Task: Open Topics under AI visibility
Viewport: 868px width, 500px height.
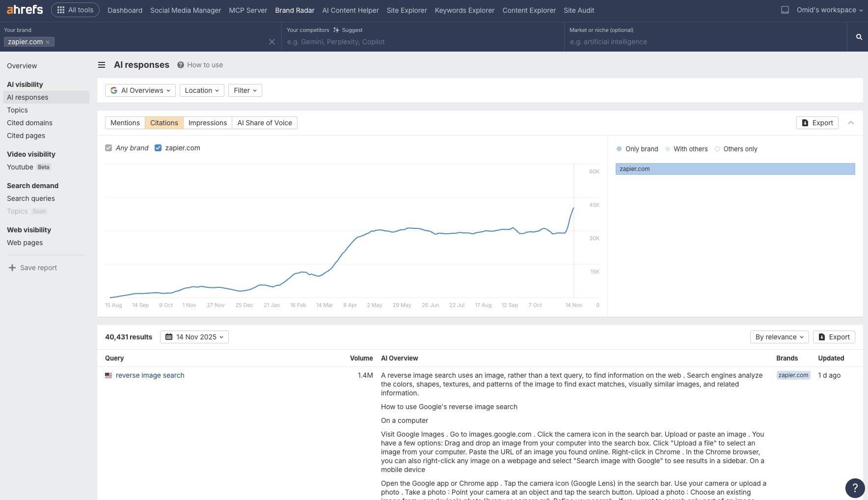Action: 17,110
